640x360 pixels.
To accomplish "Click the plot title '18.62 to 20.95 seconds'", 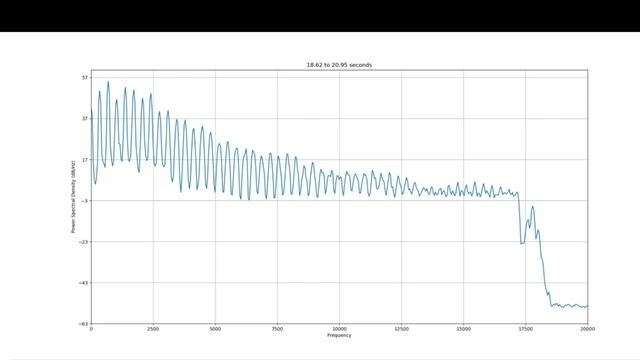I will [339, 65].
